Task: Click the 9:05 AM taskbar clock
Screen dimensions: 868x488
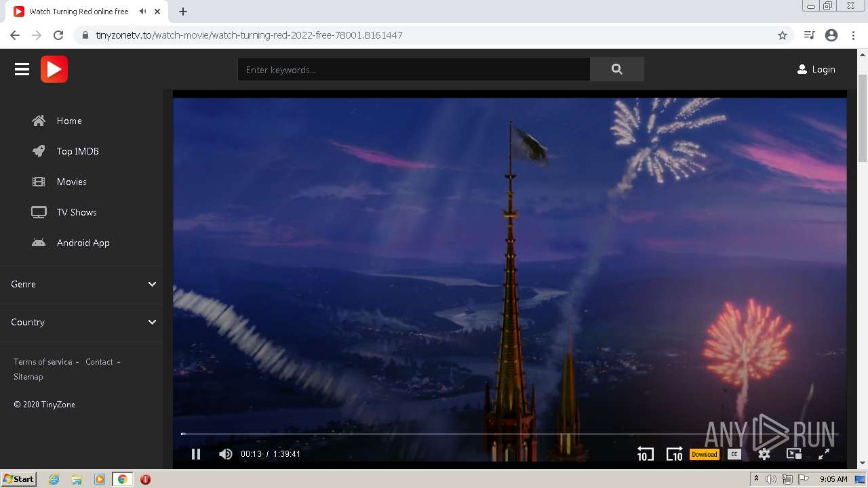Action: coord(833,479)
